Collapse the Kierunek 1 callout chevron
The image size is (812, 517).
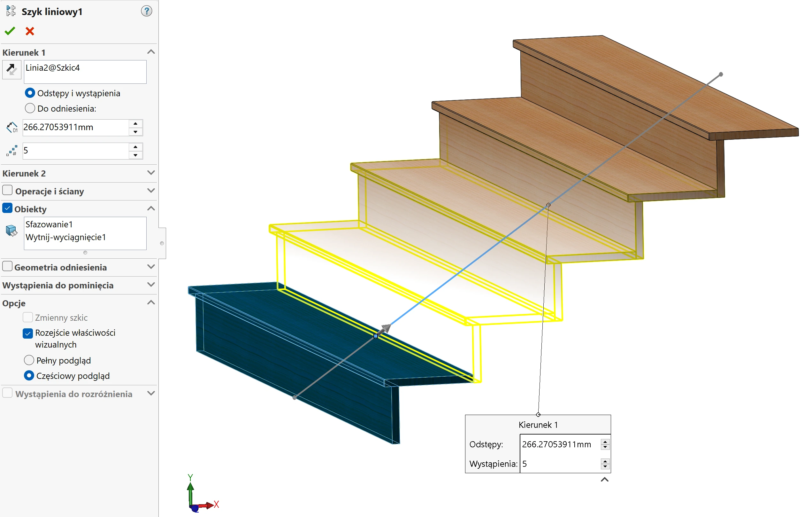605,480
